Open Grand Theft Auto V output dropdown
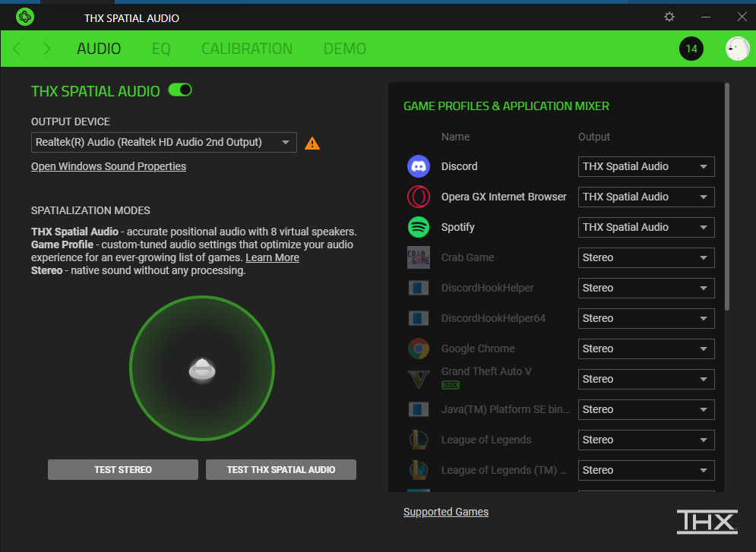The height and width of the screenshot is (552, 756). 646,379
